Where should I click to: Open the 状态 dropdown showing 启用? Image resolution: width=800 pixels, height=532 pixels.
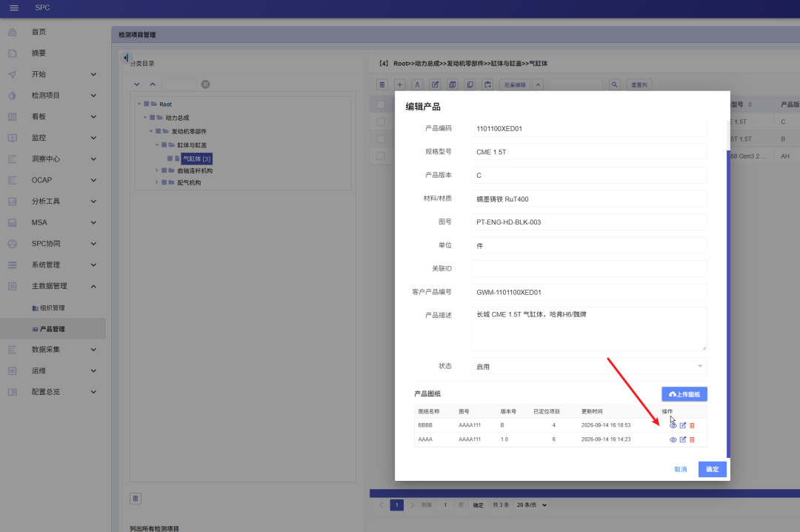(x=590, y=367)
